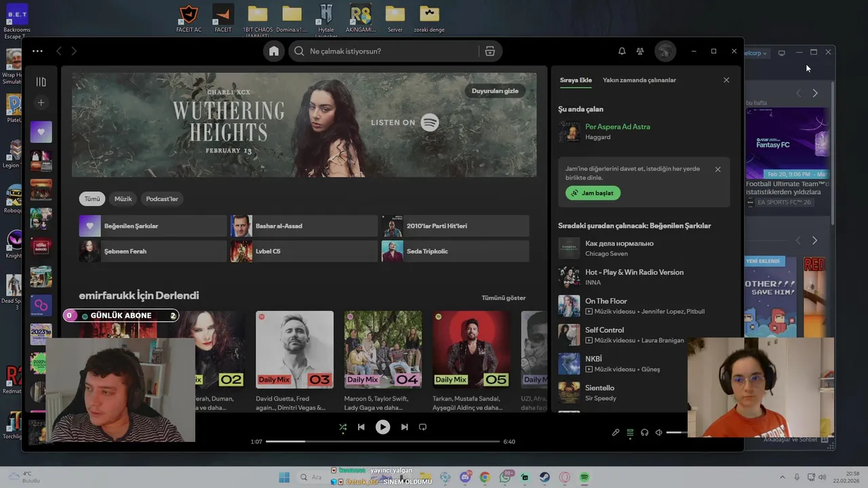Viewport: 868px width, 488px height.
Task: Click 'Tümünü göster' link
Action: (503, 298)
